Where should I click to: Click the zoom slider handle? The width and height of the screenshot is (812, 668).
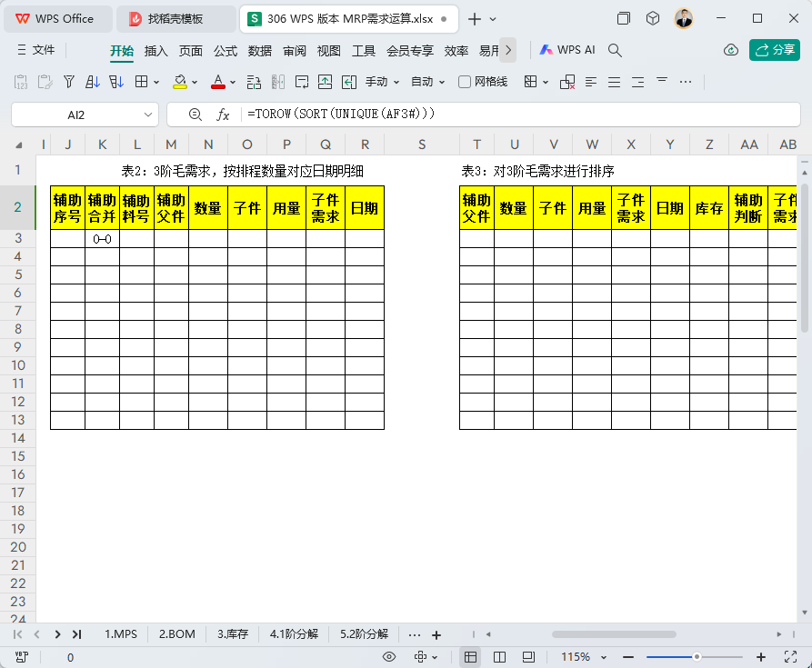pyautogui.click(x=697, y=657)
